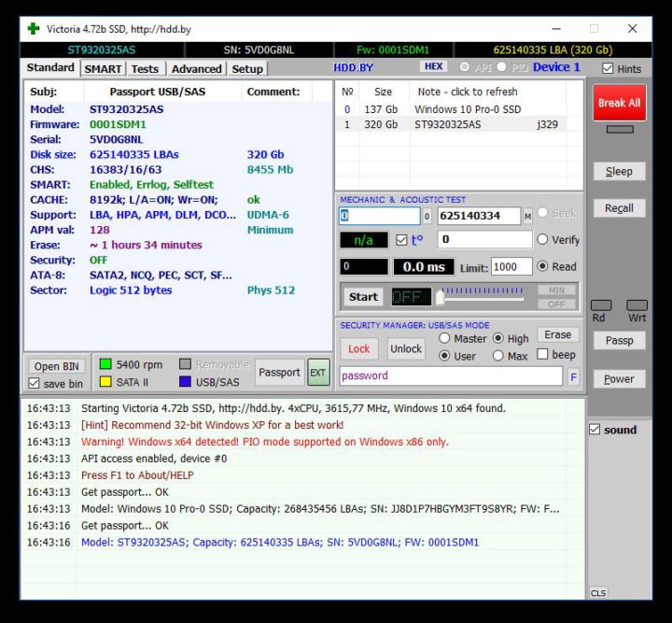
Task: Click the CLS clear log button
Action: click(598, 593)
